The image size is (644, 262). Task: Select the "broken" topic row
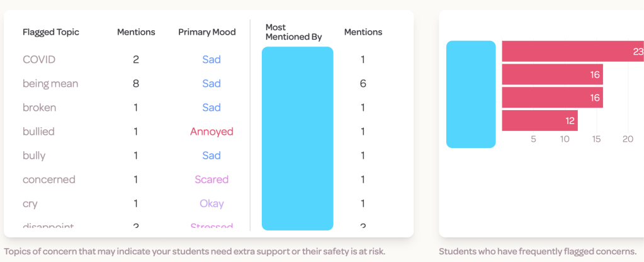click(39, 108)
